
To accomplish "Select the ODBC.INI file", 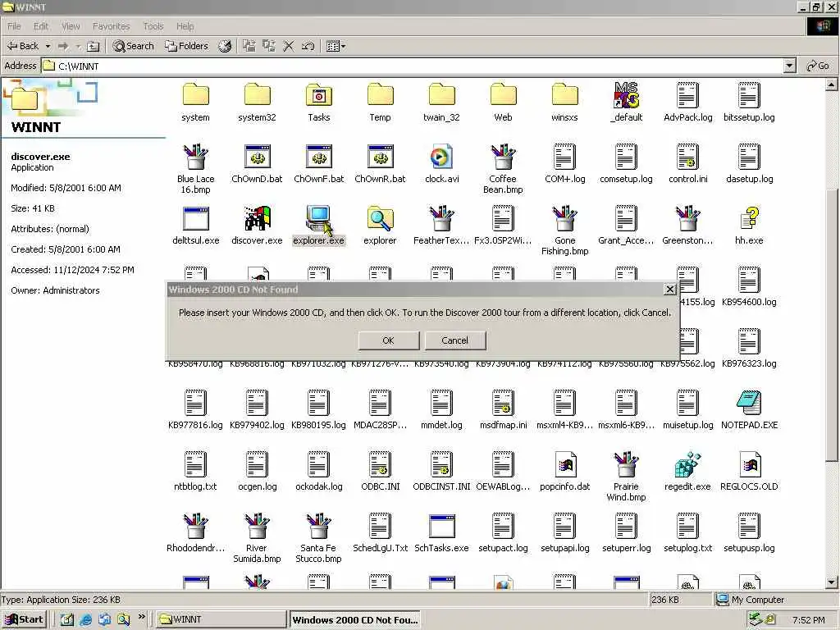I will [380, 472].
